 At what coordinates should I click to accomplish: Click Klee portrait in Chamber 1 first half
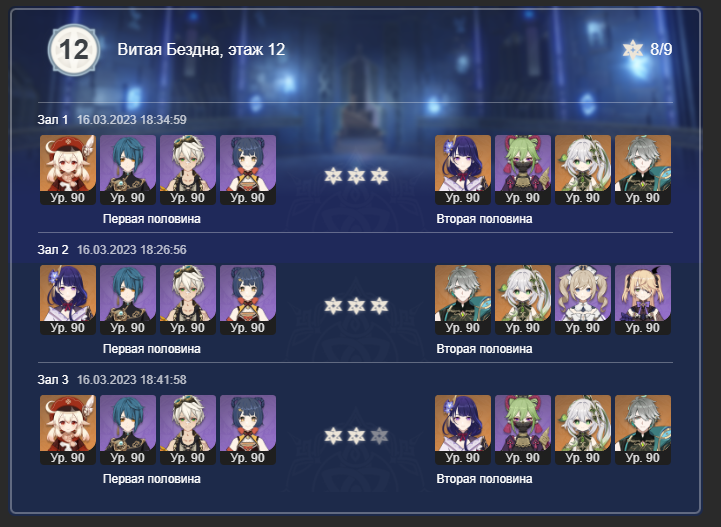68,170
